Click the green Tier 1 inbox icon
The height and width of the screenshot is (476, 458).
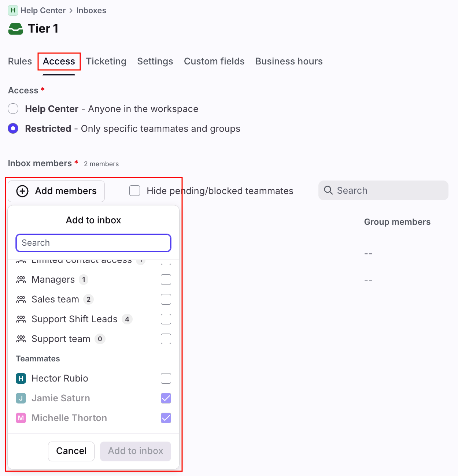click(x=15, y=29)
